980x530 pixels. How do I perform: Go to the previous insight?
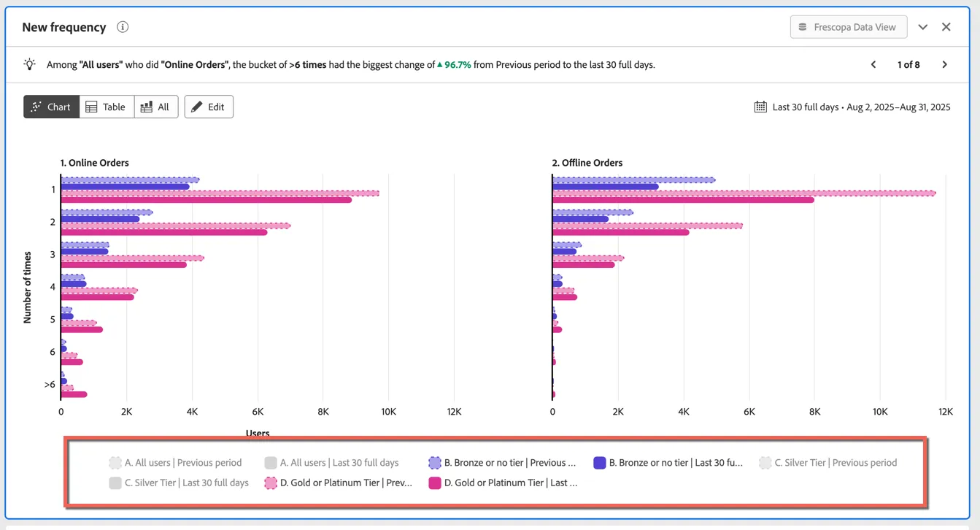[x=873, y=64]
